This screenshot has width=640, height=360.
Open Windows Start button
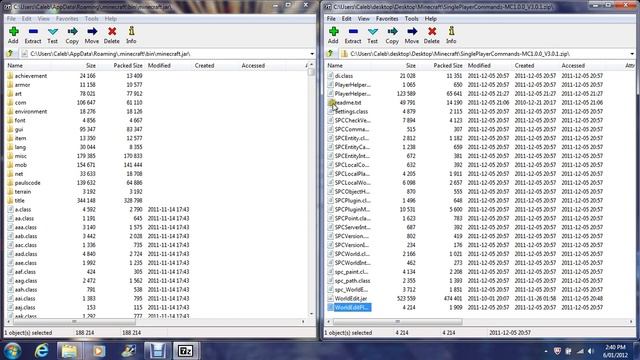(13, 351)
